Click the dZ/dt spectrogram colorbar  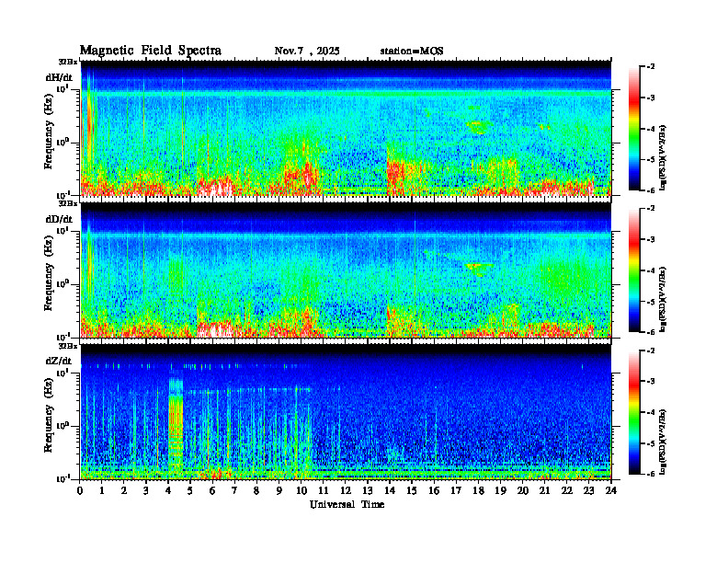pyautogui.click(x=634, y=412)
